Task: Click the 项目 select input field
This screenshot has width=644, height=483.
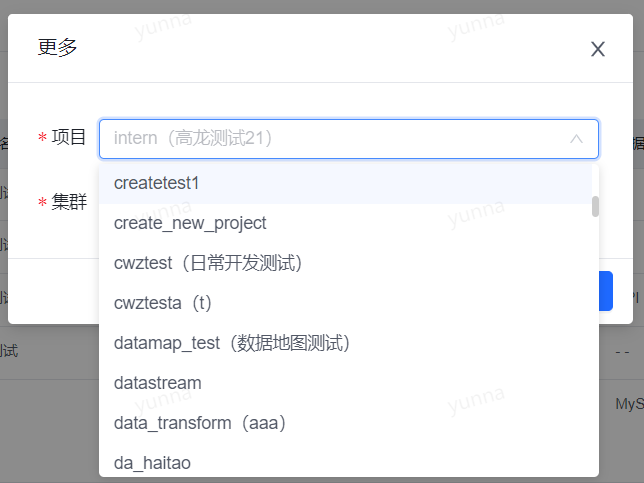Action: (349, 139)
